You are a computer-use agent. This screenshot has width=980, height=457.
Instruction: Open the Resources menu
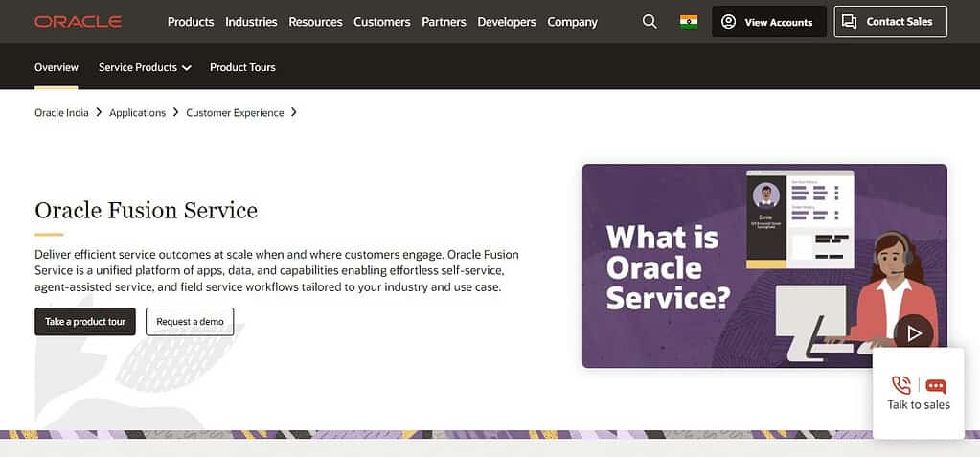[315, 22]
